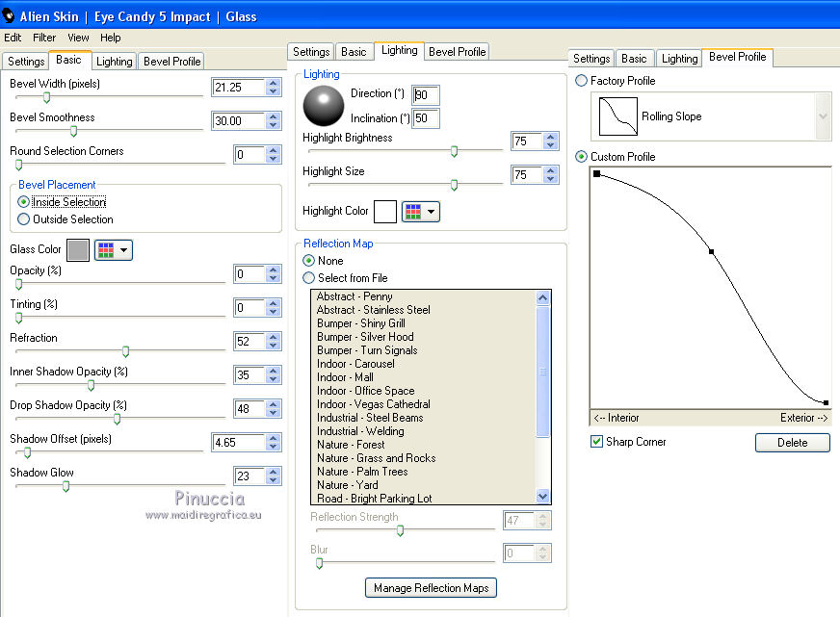Click the gray Glass Color swatch

[x=78, y=250]
